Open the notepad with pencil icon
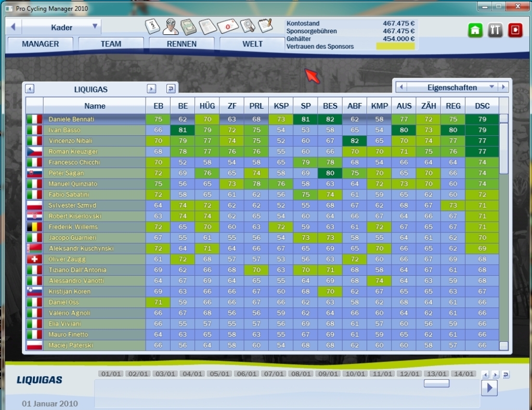This screenshot has width=532, height=410. coord(265,25)
